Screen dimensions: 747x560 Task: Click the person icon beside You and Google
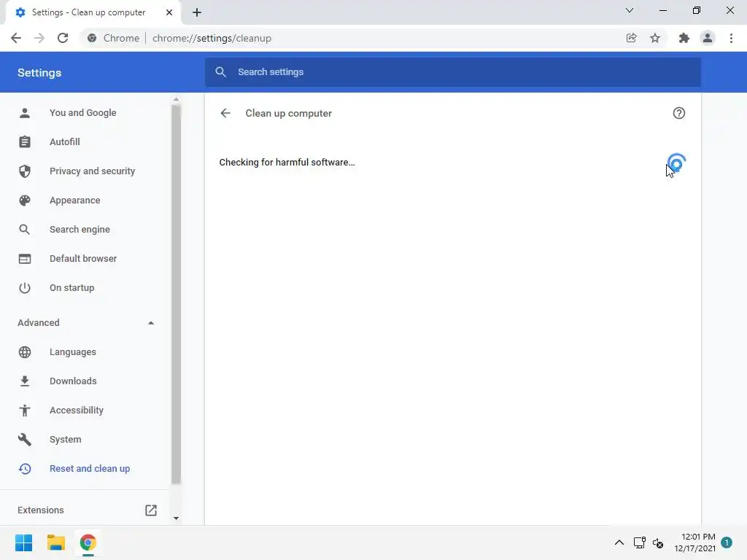(25, 113)
